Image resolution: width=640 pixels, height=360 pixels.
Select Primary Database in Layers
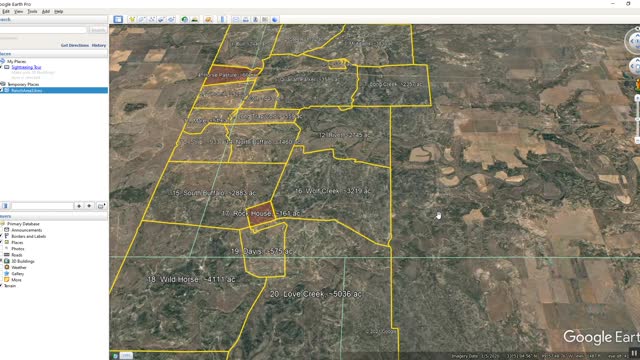(x=23, y=224)
